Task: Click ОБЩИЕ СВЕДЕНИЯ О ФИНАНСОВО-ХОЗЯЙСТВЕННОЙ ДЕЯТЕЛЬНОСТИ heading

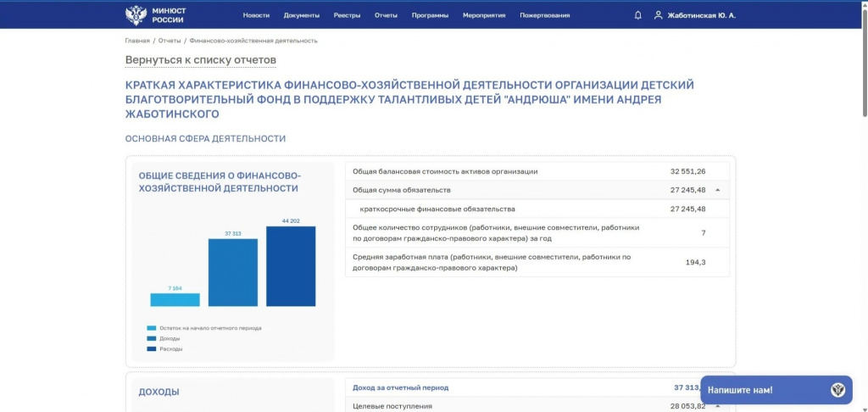Action: pos(220,182)
